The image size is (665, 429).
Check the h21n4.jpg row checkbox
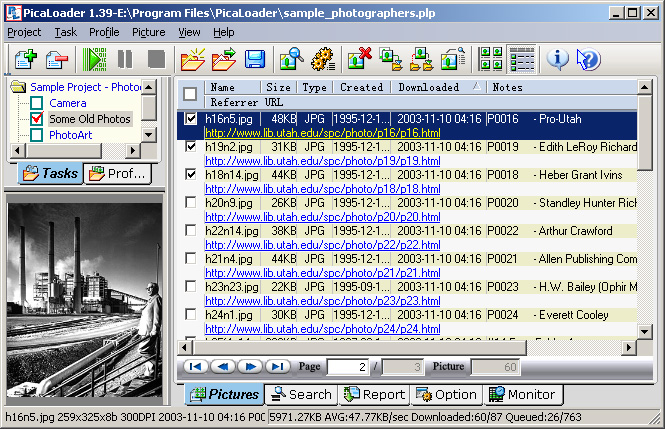click(x=191, y=258)
